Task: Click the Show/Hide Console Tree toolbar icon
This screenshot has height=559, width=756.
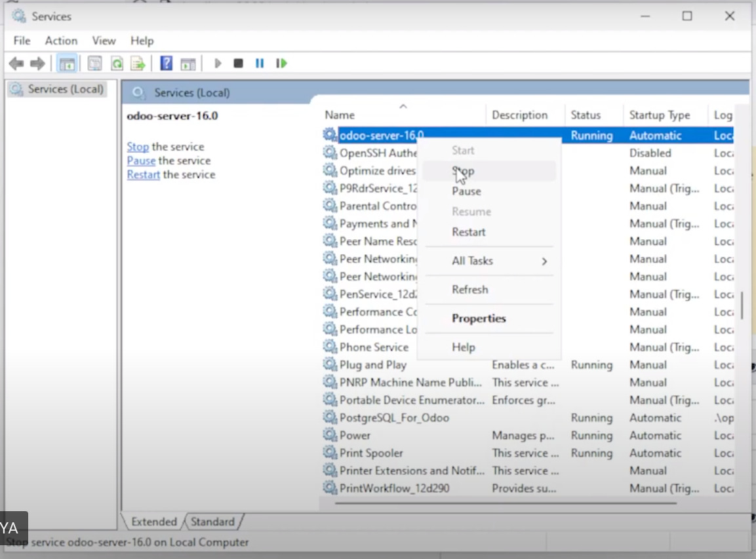Action: (x=66, y=64)
